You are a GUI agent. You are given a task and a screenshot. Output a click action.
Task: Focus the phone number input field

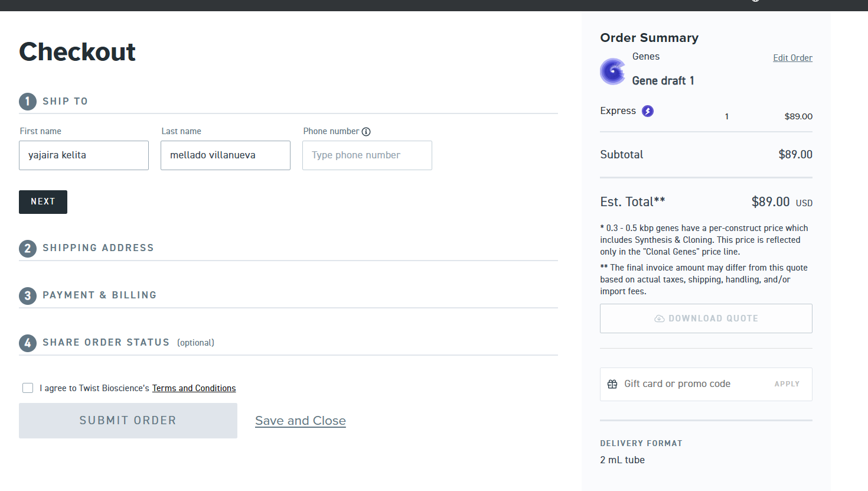pos(367,155)
